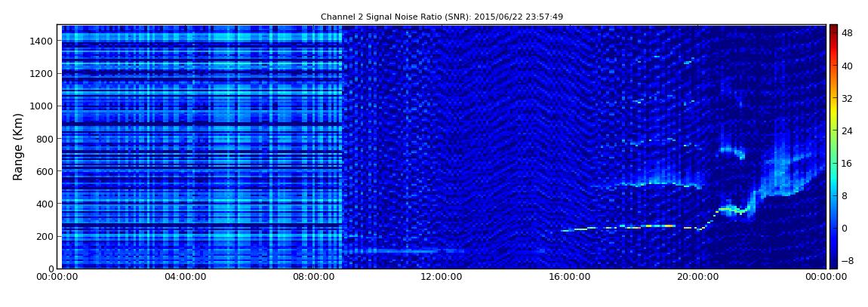Screen dimensions: 868x307
Task: Click the 12:00:00 time axis label
Action: pos(440,278)
